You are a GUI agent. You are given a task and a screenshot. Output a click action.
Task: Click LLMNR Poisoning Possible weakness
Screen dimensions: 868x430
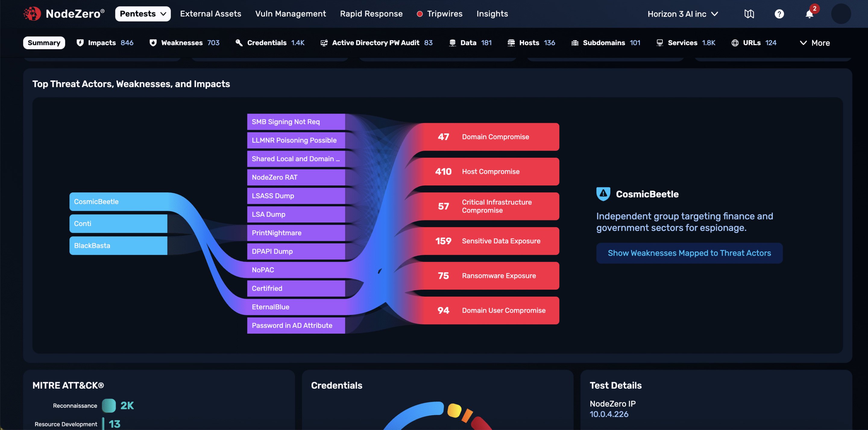point(296,140)
